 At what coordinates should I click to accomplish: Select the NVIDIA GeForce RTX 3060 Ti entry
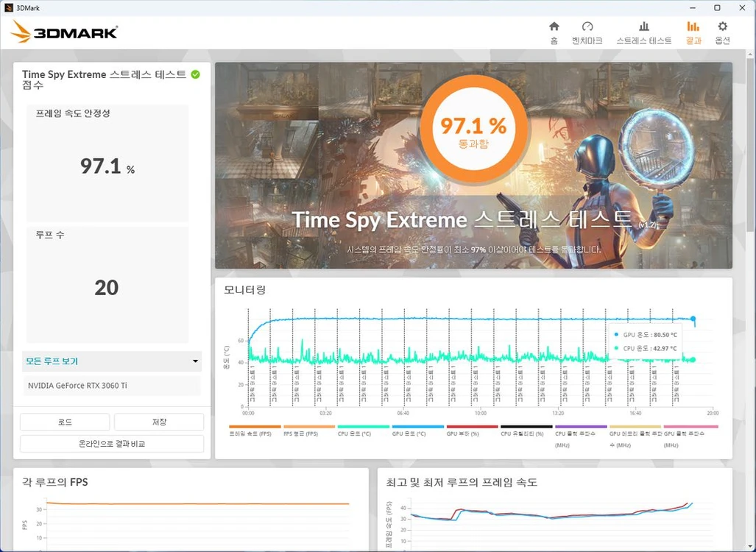[x=112, y=386]
